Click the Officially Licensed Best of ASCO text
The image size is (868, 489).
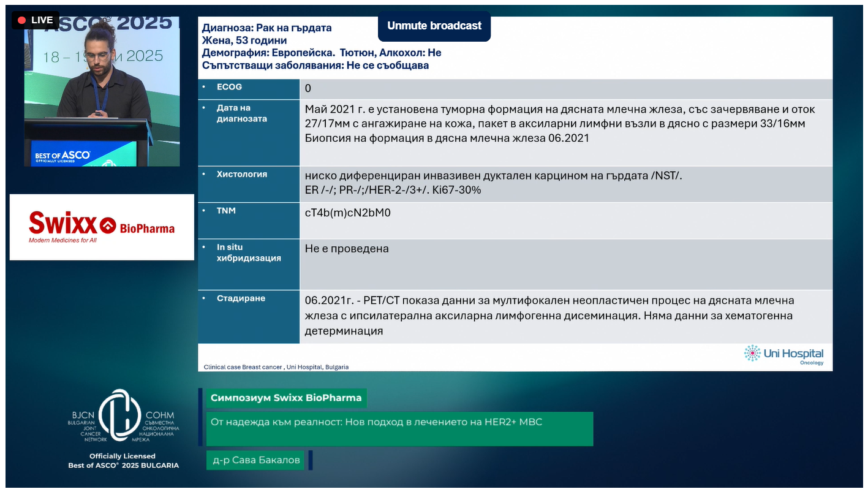click(123, 461)
